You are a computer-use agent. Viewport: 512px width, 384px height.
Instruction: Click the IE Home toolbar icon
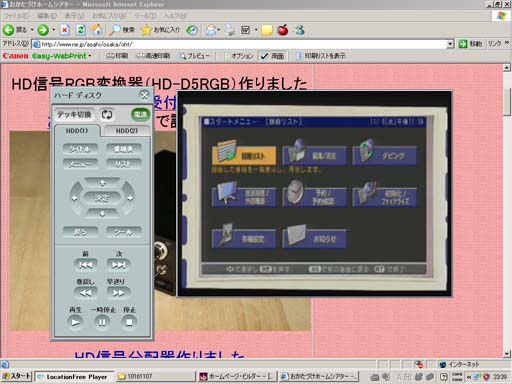[97, 30]
